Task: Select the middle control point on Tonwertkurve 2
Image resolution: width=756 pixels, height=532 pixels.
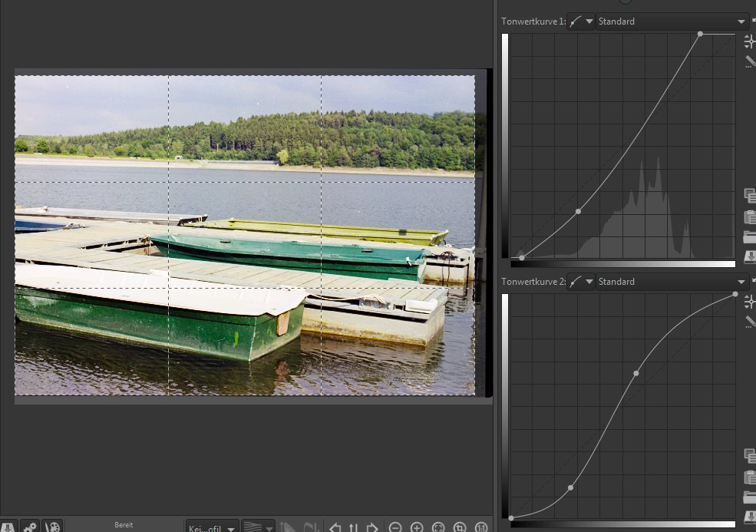Action: (636, 374)
